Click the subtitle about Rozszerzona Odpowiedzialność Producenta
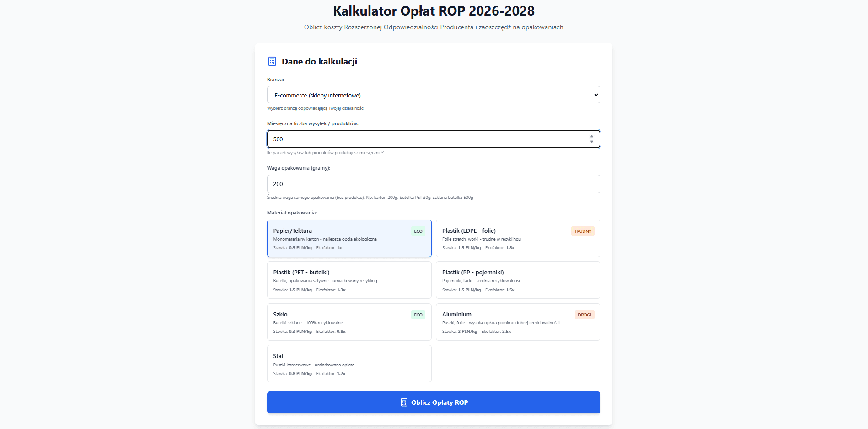Image resolution: width=868 pixels, height=429 pixels. pyautogui.click(x=434, y=27)
